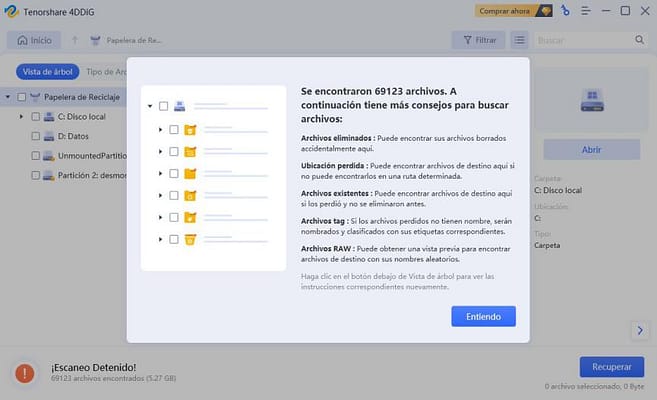Viewport: 657px width, 400px height.
Task: Click the next chevron arrow at right
Action: [640, 330]
